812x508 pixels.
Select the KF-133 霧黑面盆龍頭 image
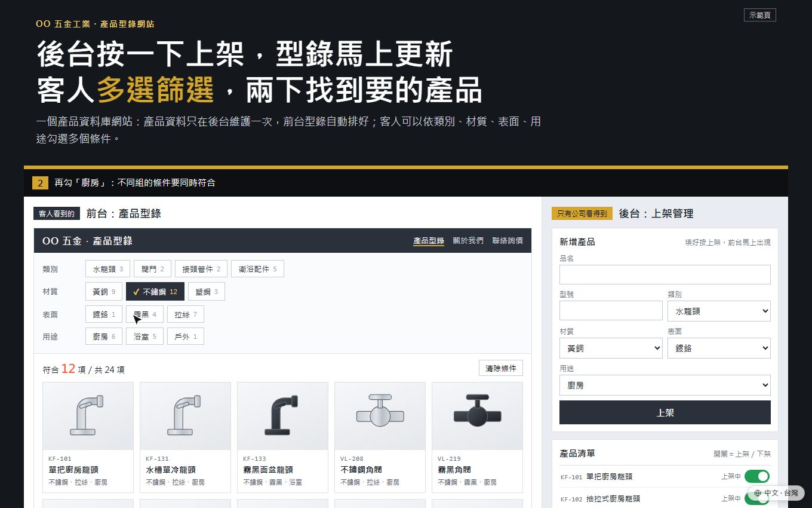click(283, 416)
